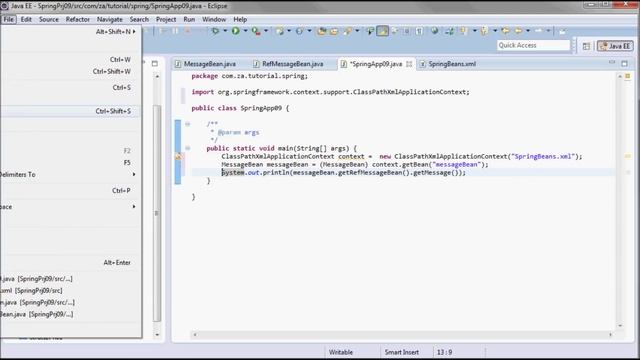
Task: Switch to the SpringBeans.xml tab
Action: point(448,64)
